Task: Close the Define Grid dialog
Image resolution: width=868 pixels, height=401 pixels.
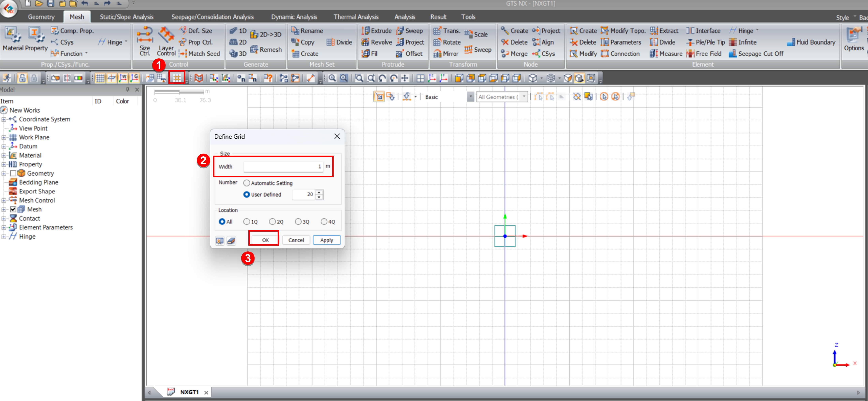Action: (x=337, y=136)
